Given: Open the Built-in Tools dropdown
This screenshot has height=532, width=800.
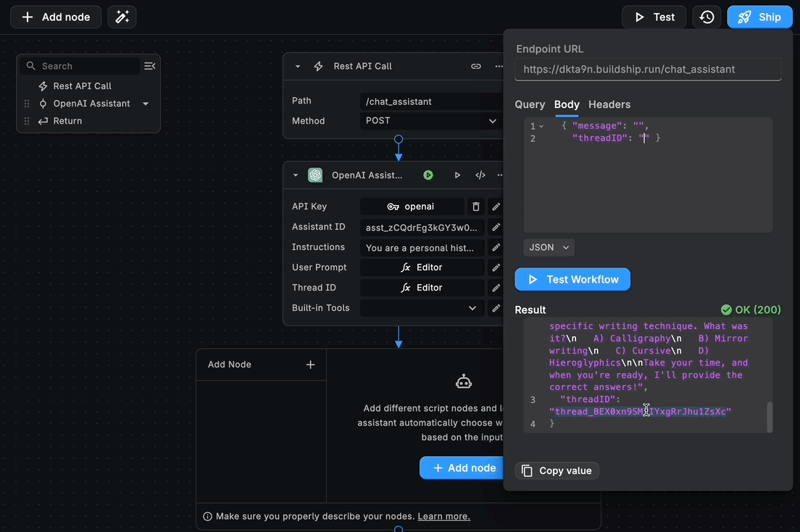Looking at the screenshot, I should point(422,307).
